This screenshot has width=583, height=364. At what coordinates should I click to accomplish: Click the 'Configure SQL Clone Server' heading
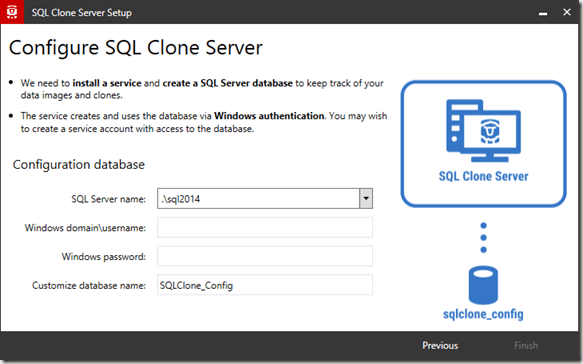(136, 48)
